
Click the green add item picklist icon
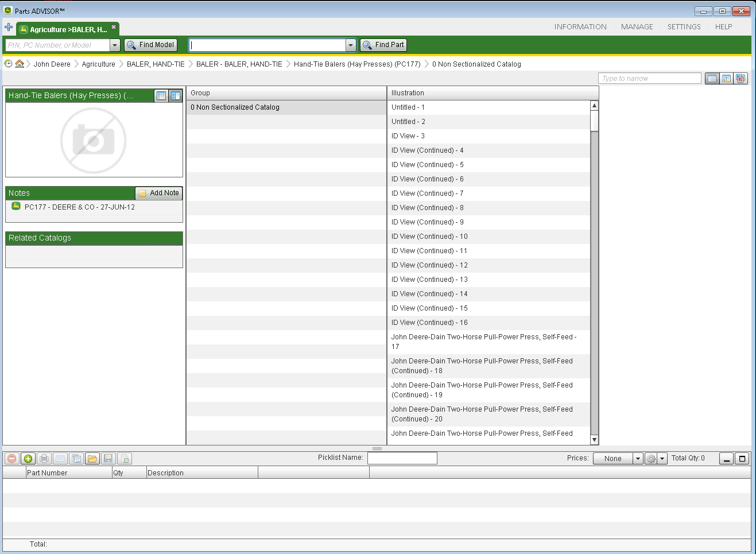point(28,459)
